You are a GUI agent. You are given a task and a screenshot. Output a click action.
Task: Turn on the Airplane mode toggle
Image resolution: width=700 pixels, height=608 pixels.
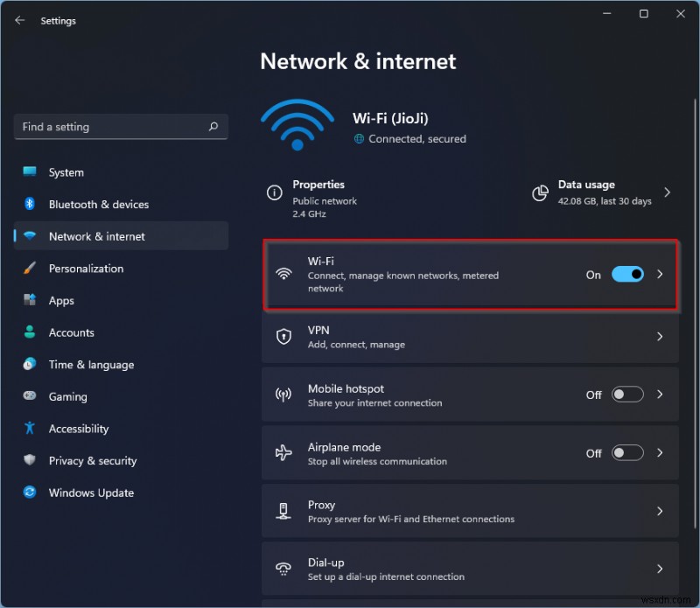click(627, 453)
